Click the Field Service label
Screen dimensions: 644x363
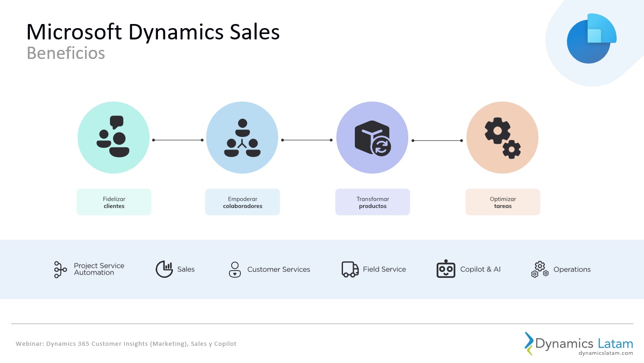(x=385, y=269)
